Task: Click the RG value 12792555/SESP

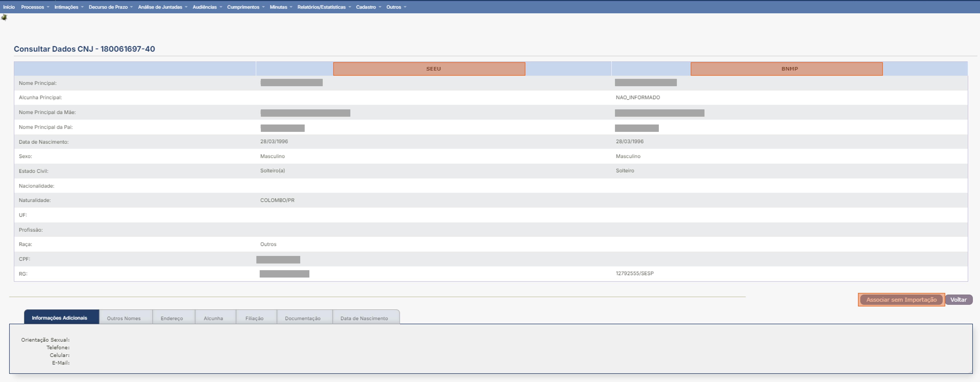Action: tap(635, 273)
